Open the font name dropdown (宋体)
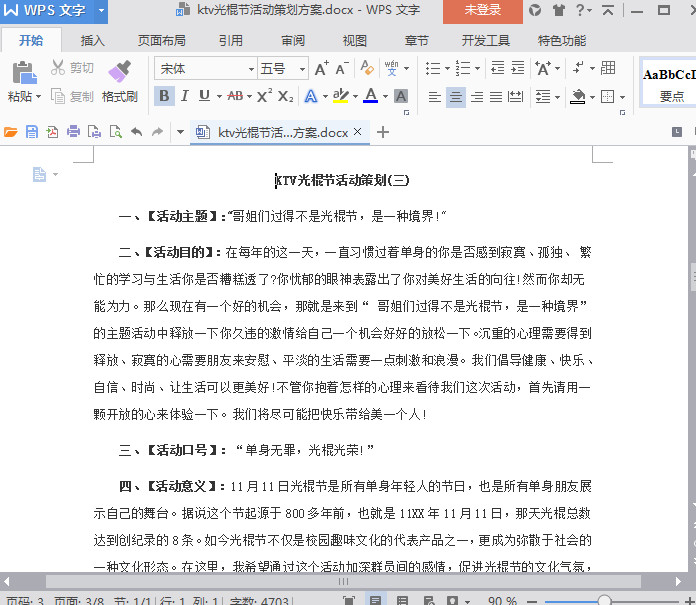Screen dimensions: 696x605 [x=251, y=69]
